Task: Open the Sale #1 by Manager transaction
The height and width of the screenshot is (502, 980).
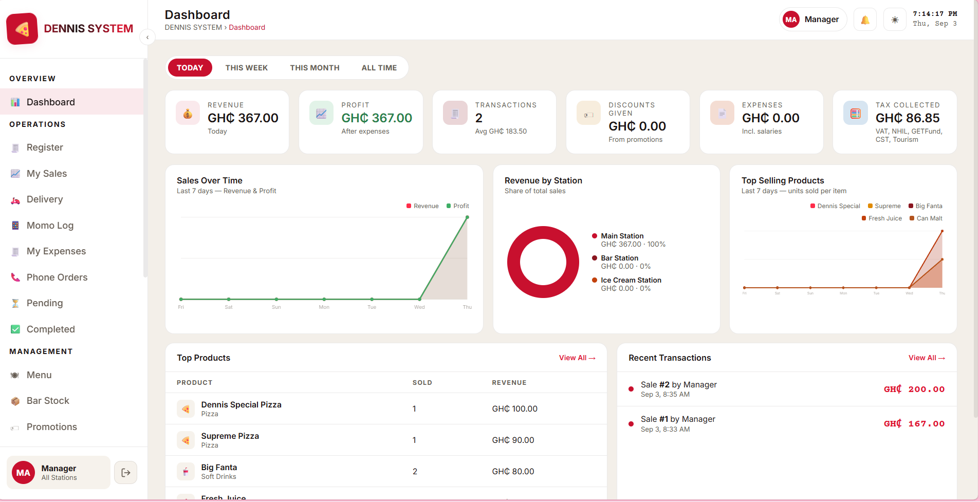Action: [787, 424]
